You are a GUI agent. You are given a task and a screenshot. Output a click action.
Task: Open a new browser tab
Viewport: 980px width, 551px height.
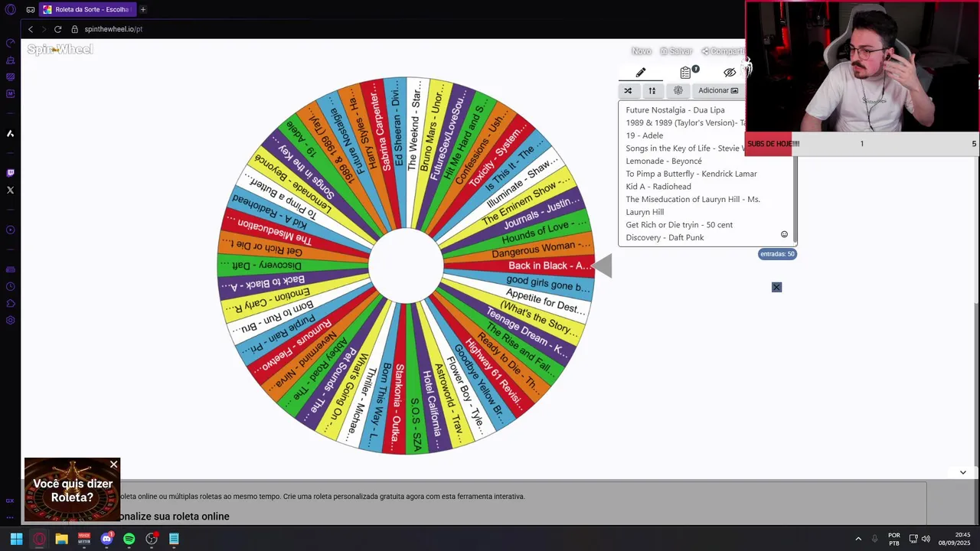pyautogui.click(x=142, y=9)
